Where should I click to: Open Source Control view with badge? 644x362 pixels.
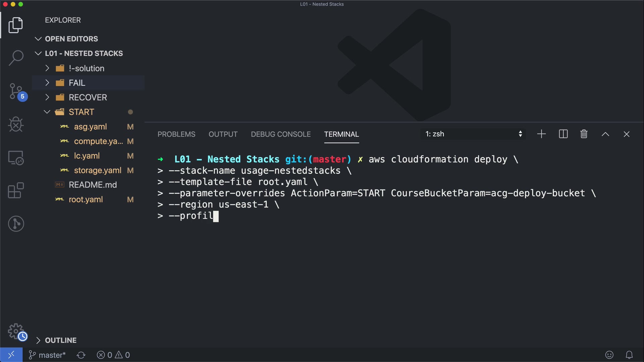click(16, 91)
